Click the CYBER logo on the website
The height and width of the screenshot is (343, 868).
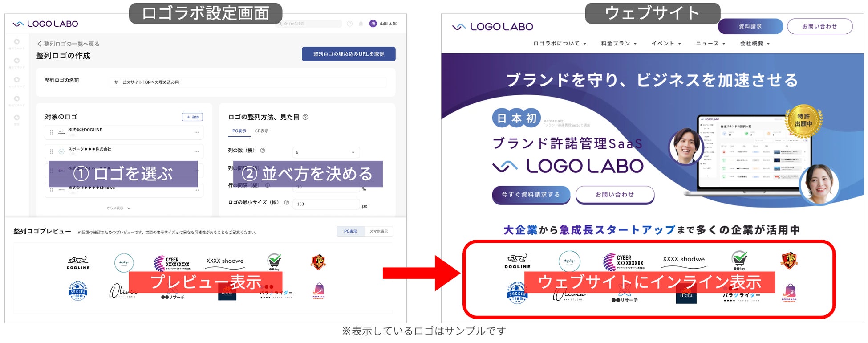tap(623, 261)
